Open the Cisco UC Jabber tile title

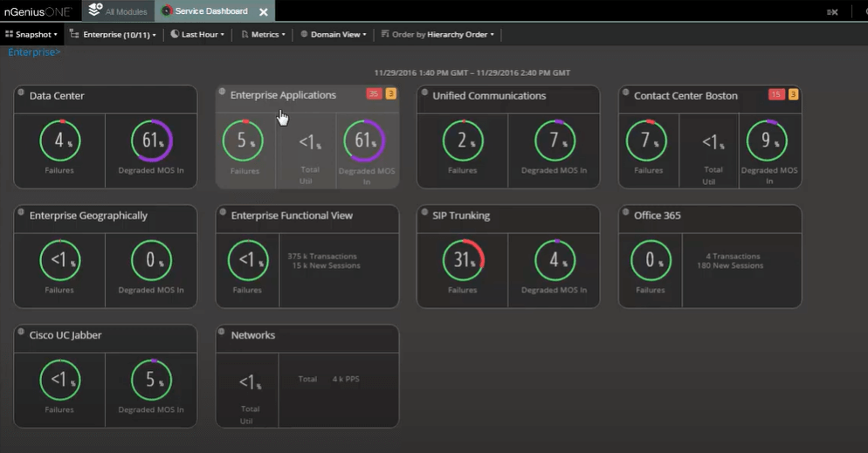(65, 335)
